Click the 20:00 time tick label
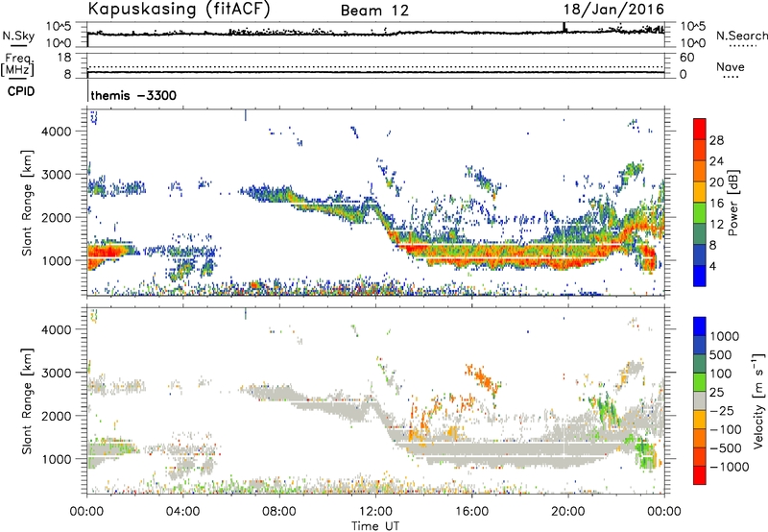The width and height of the screenshot is (768, 532). click(x=568, y=512)
